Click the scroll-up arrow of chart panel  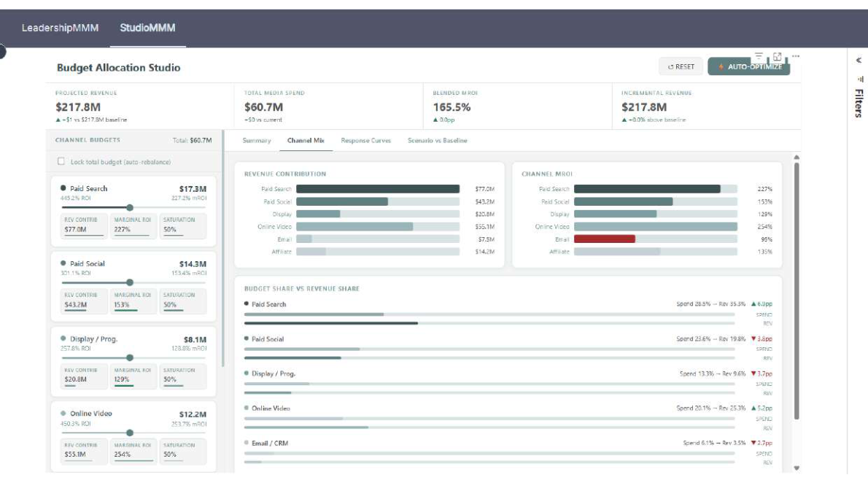click(797, 158)
